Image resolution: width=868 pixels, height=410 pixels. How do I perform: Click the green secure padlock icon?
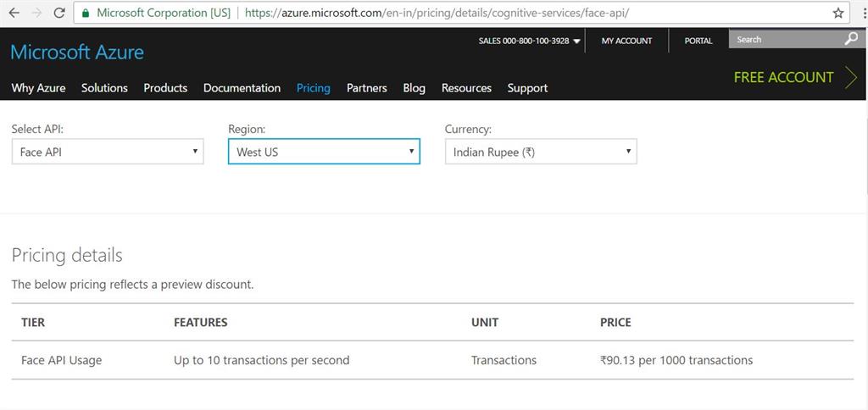(86, 14)
